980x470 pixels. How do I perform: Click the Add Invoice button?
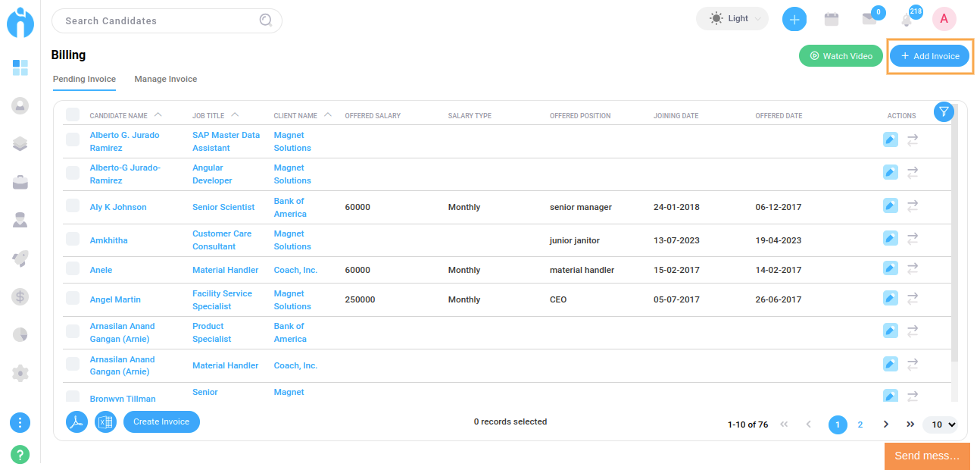click(x=929, y=56)
